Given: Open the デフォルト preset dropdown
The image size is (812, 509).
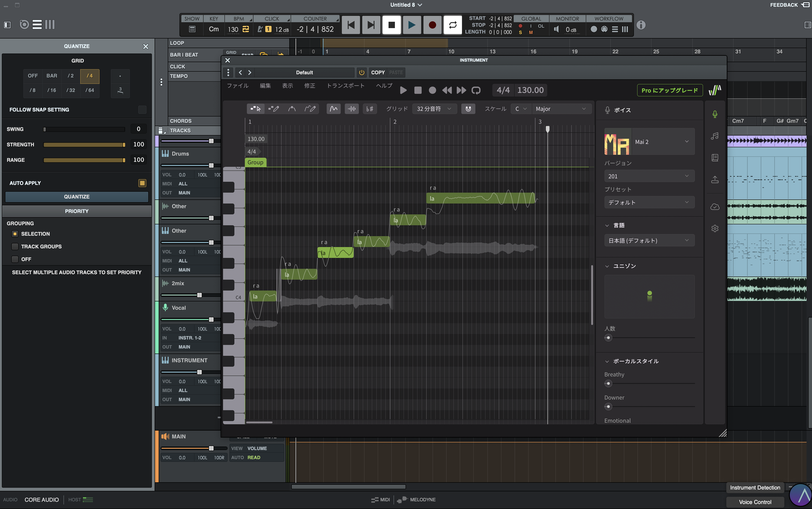Looking at the screenshot, I should 649,202.
